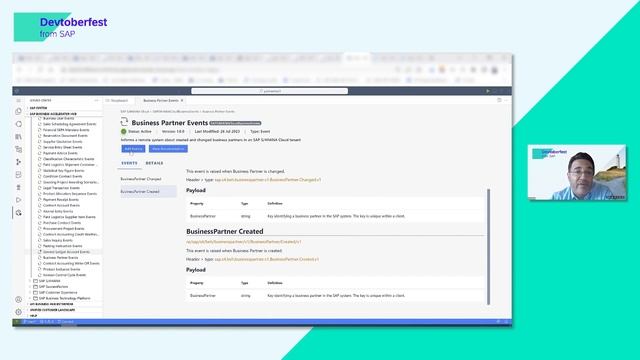Image resolution: width=640 pixels, height=360 pixels.
Task: Open the editor more actions ellipsis
Action: click(x=506, y=100)
